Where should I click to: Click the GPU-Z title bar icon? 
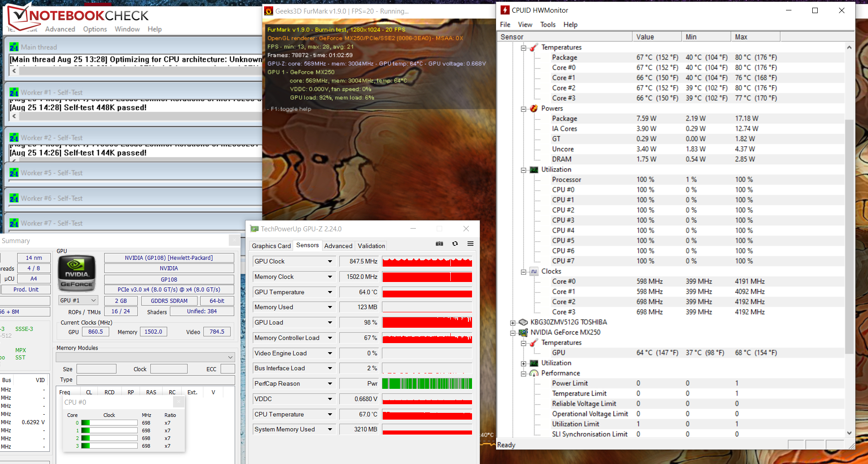(x=254, y=229)
